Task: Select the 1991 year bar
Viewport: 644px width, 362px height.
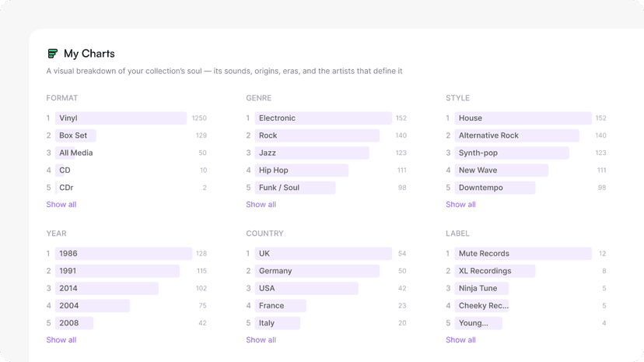Action: (117, 271)
